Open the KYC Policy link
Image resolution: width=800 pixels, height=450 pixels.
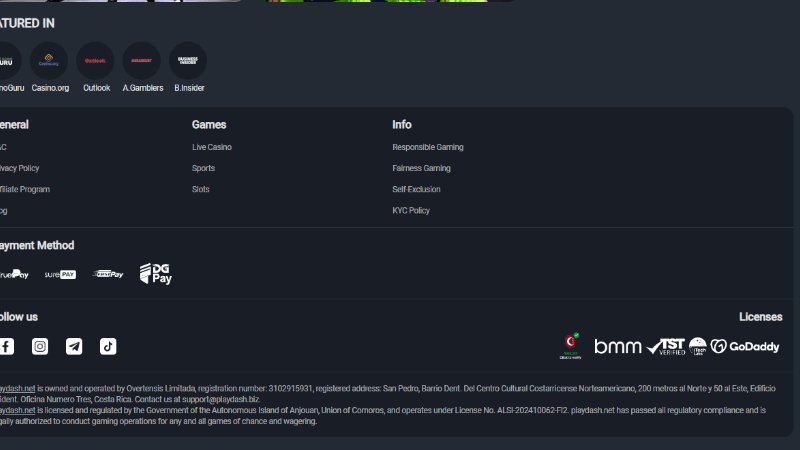click(411, 210)
